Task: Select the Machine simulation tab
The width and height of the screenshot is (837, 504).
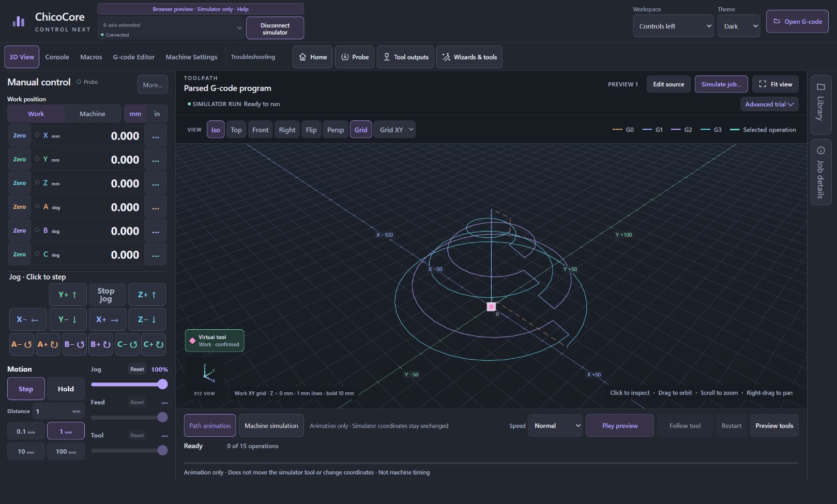Action: (271, 425)
